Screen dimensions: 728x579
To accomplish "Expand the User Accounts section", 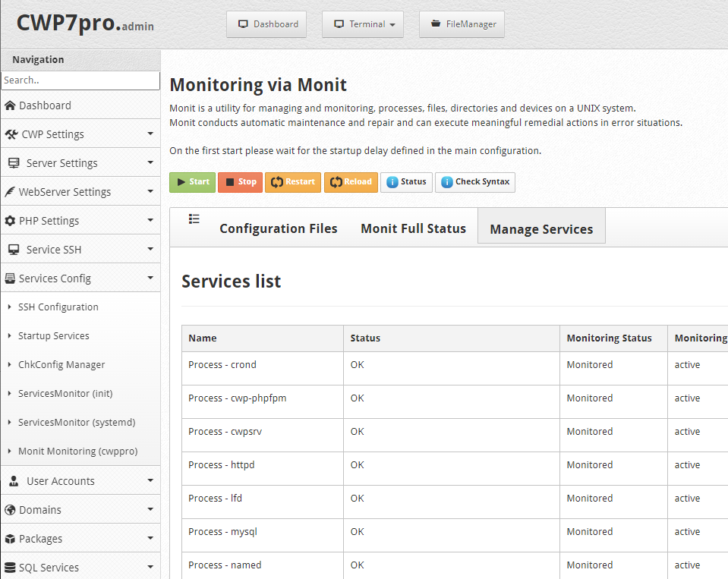I will 80,481.
